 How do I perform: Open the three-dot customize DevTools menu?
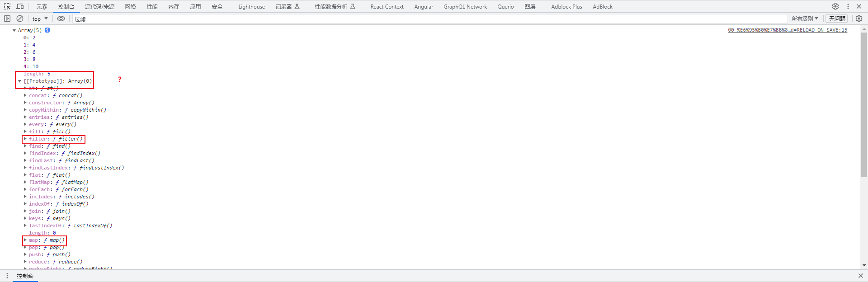pyautogui.click(x=848, y=6)
